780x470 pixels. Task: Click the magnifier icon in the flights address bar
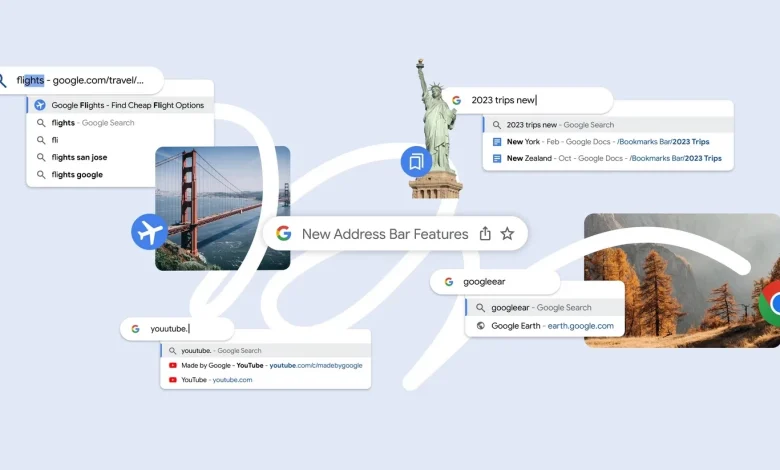[x=2, y=80]
